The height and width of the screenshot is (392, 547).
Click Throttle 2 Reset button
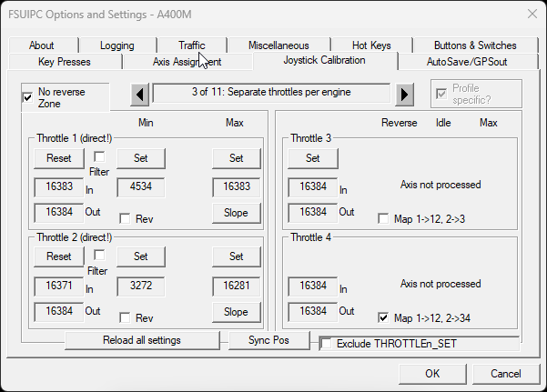tap(59, 256)
